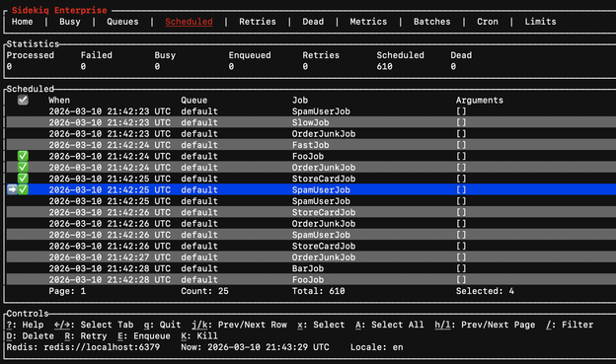Click the first SpamUserJob row at 21:42:23
The width and height of the screenshot is (616, 364).
coord(311,111)
